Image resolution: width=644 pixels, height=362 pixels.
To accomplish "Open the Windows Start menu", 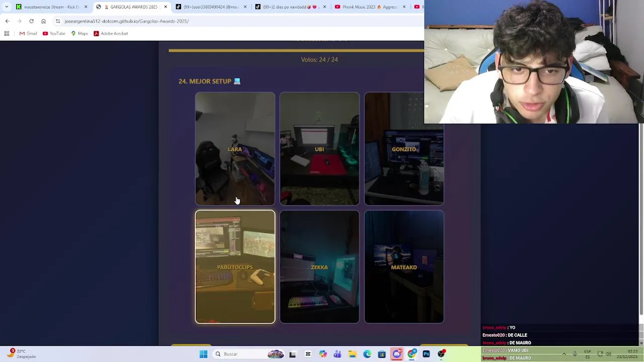I will 203,354.
